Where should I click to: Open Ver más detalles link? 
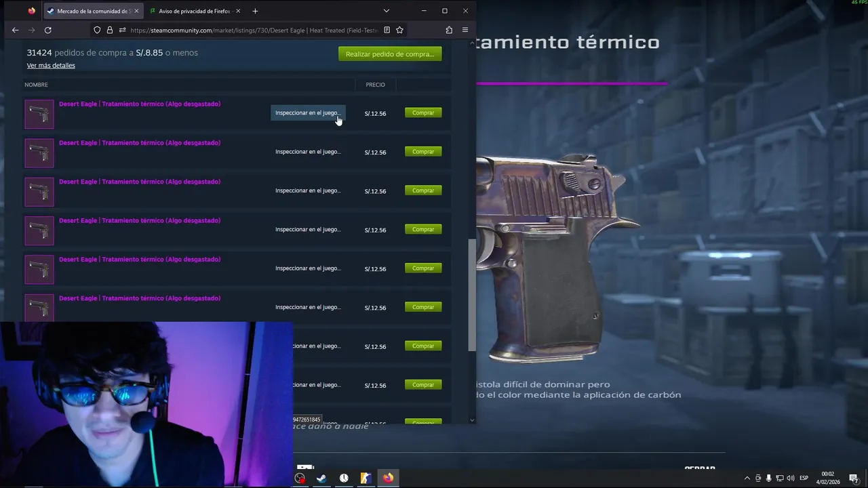pos(51,66)
